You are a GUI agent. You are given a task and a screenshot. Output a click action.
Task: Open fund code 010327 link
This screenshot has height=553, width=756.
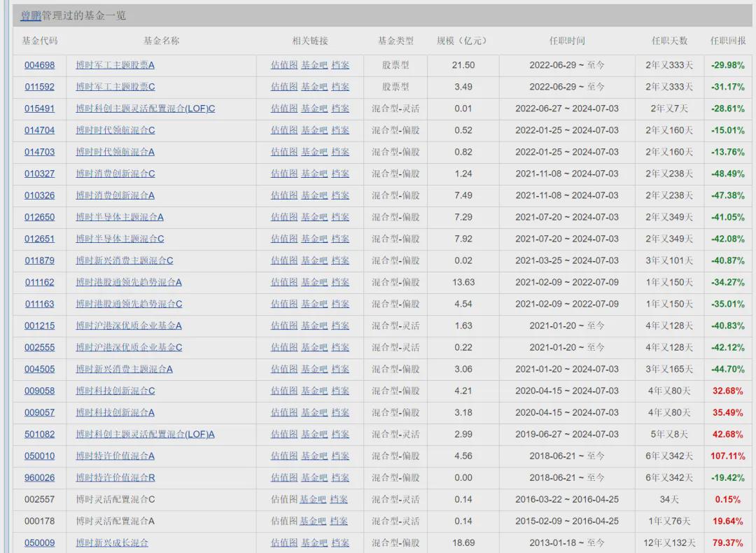(39, 174)
